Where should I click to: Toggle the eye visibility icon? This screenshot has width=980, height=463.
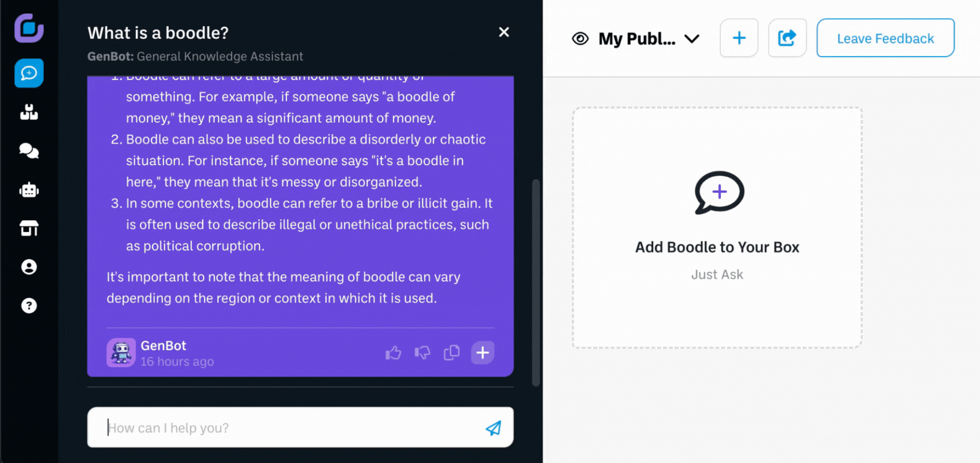(x=580, y=38)
